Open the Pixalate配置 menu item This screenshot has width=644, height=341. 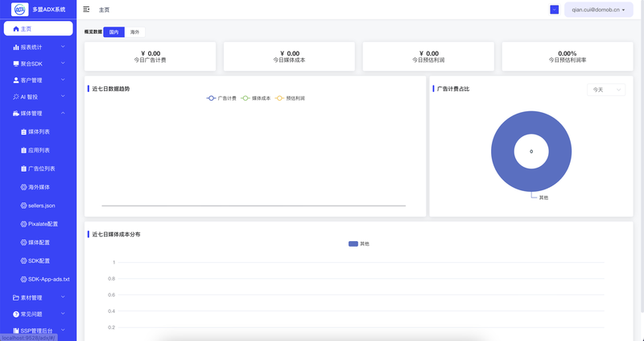38,224
